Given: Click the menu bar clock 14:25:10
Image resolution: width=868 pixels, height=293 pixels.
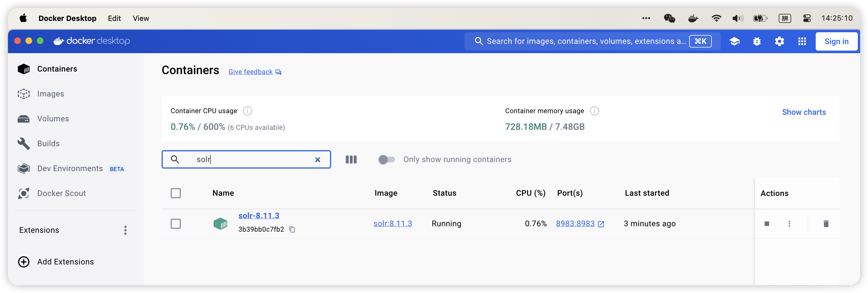Looking at the screenshot, I should (837, 18).
